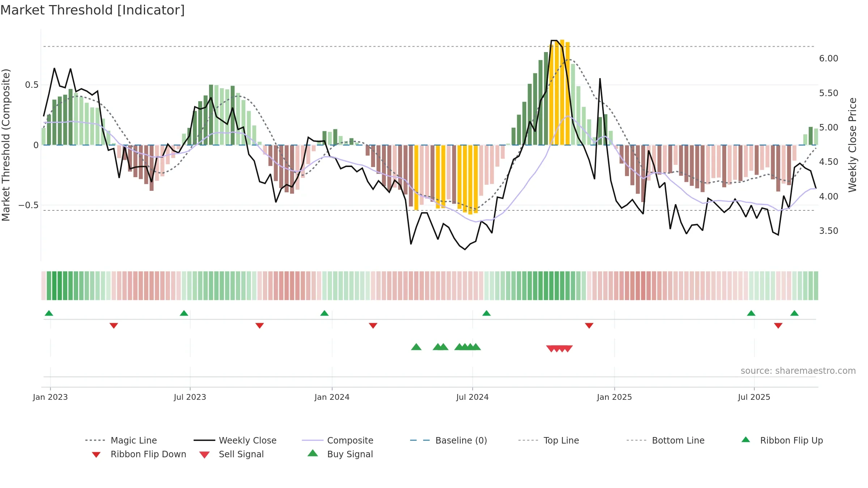Click the 5.50 price tick label
The image size is (868, 488).
(x=829, y=93)
